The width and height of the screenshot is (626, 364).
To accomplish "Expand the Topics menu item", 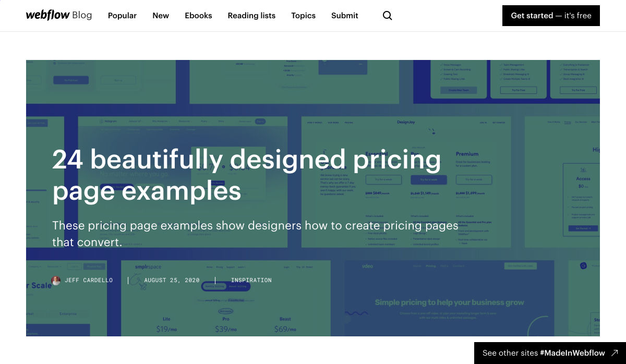I will pyautogui.click(x=303, y=16).
